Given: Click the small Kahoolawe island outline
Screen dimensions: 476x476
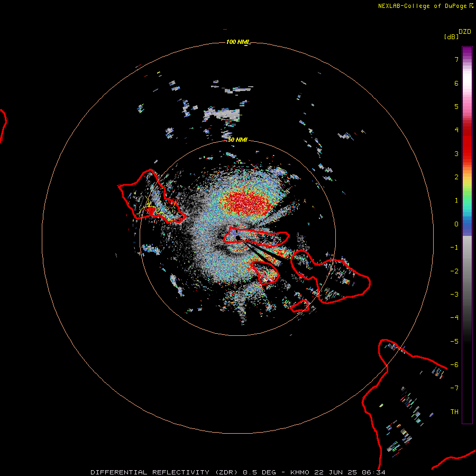Looking at the screenshot, I should [x=300, y=306].
